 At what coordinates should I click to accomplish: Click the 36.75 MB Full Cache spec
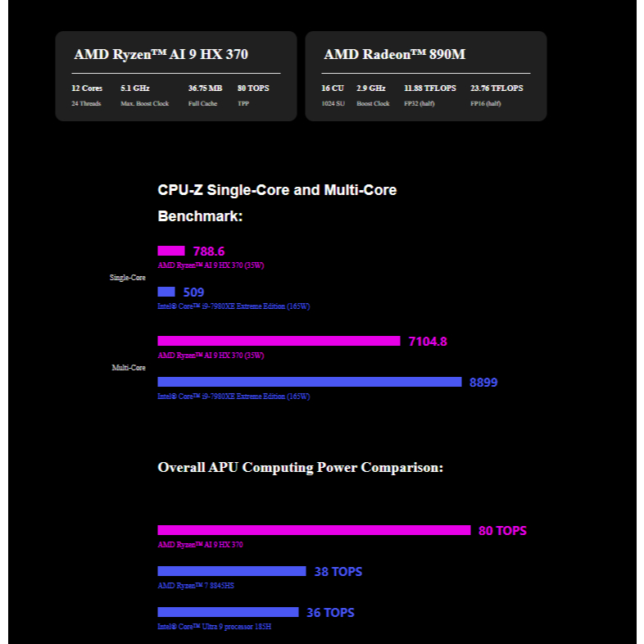pos(205,88)
